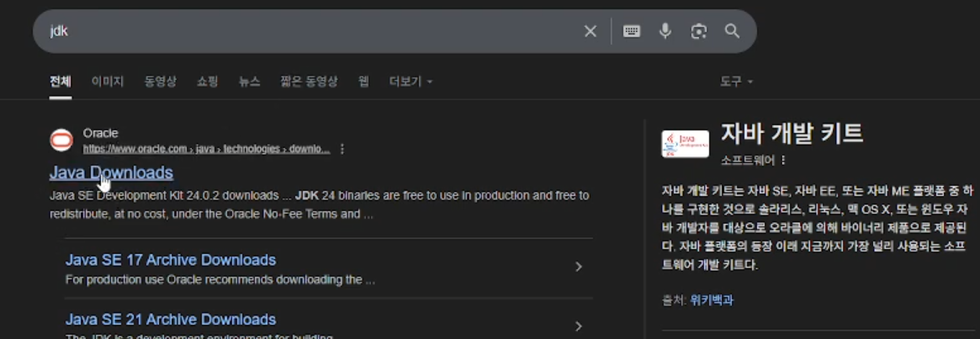Viewport: 980px width, 339px height.
Task: Click the magnifying glass search icon
Action: pos(733,31)
